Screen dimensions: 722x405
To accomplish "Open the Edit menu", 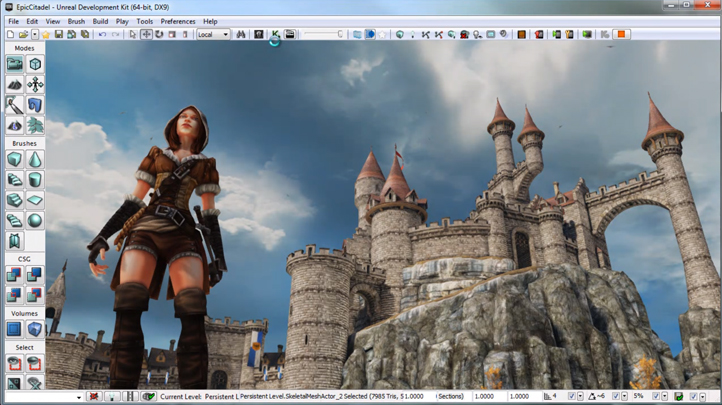I will coord(32,22).
